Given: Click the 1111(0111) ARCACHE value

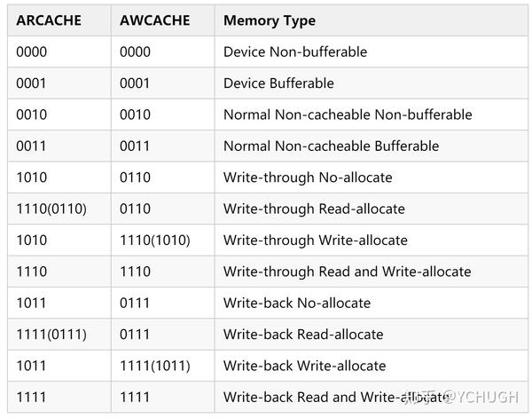Looking at the screenshot, I should click(51, 335).
